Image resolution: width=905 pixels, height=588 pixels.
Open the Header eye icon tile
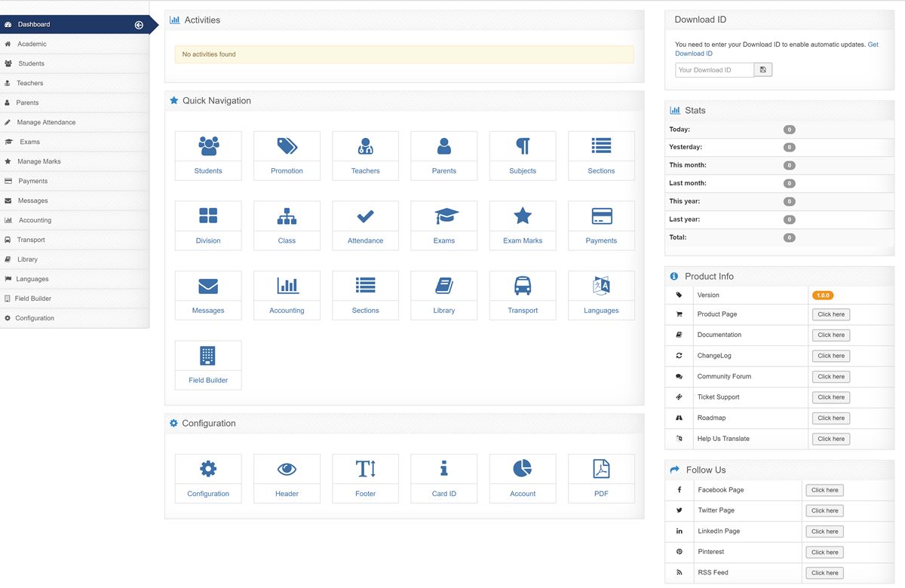pos(287,469)
